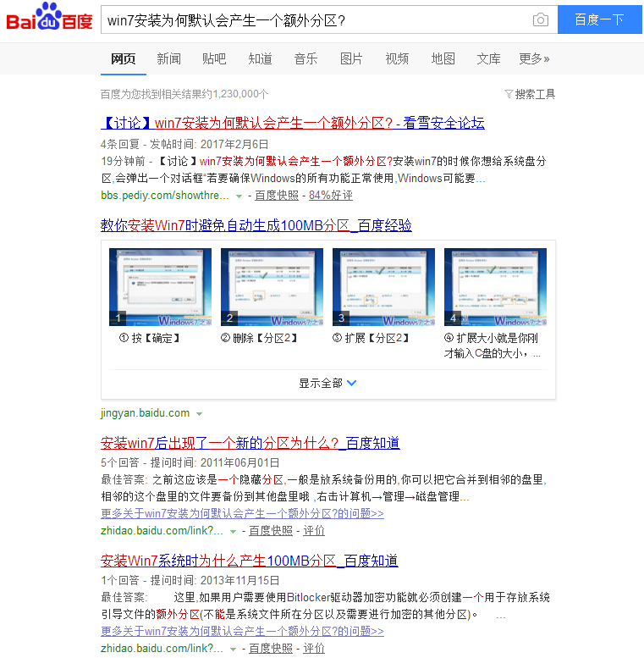This screenshot has height=658, width=644.
Task: Open 百度快照 for the bbs.pediy.com result
Action: (x=277, y=196)
